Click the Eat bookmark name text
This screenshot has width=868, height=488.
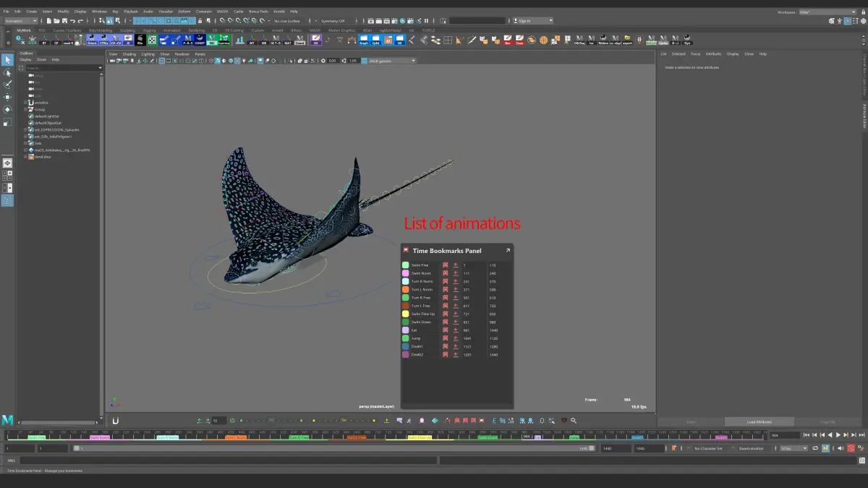[x=414, y=330]
